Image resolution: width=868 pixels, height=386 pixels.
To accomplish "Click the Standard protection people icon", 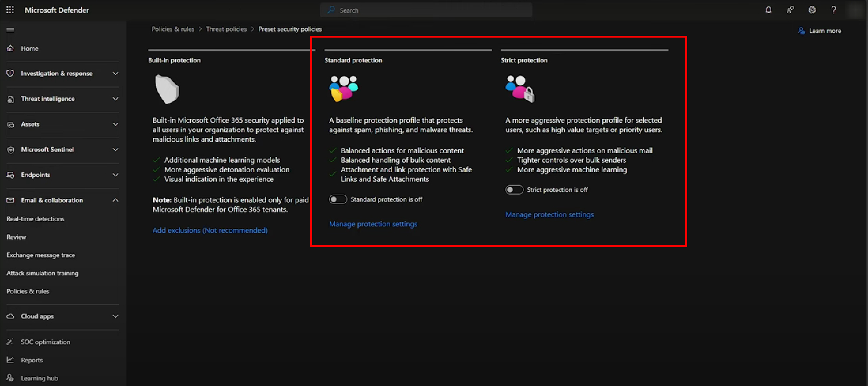I will tap(343, 88).
